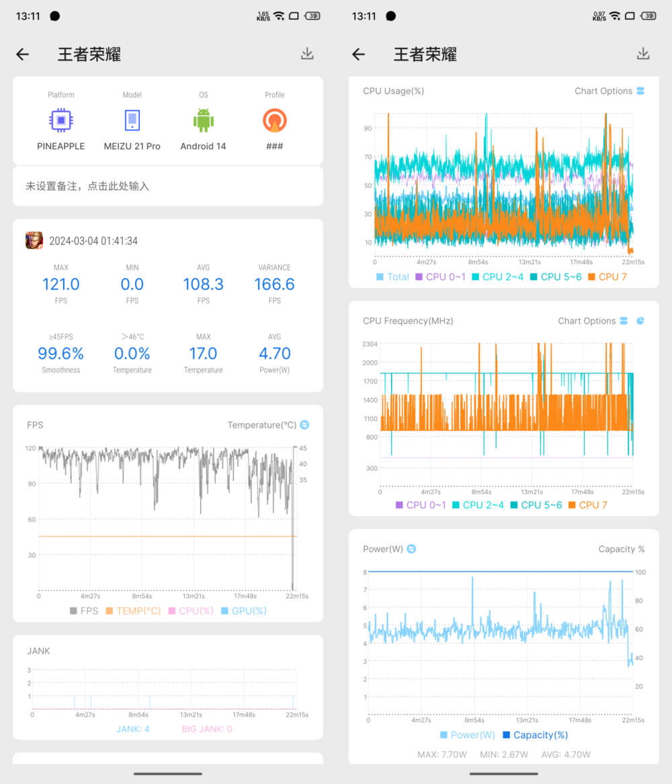Tap battery indicator in left status bar
Screen dimensions: 672x784
click(312, 16)
